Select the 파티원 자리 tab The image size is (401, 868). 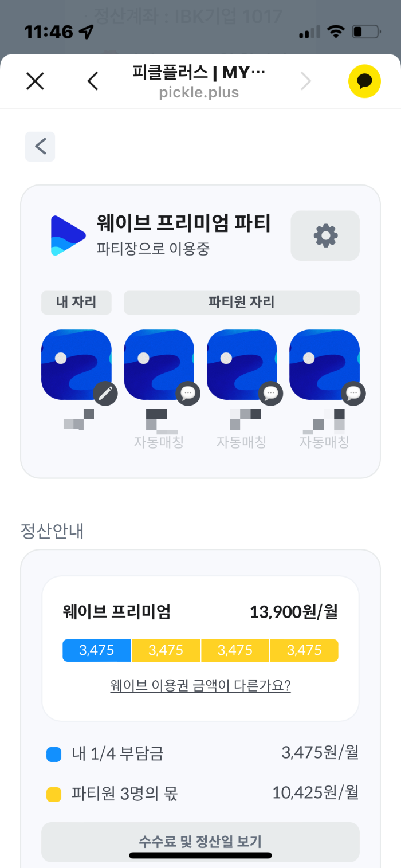[x=242, y=303]
